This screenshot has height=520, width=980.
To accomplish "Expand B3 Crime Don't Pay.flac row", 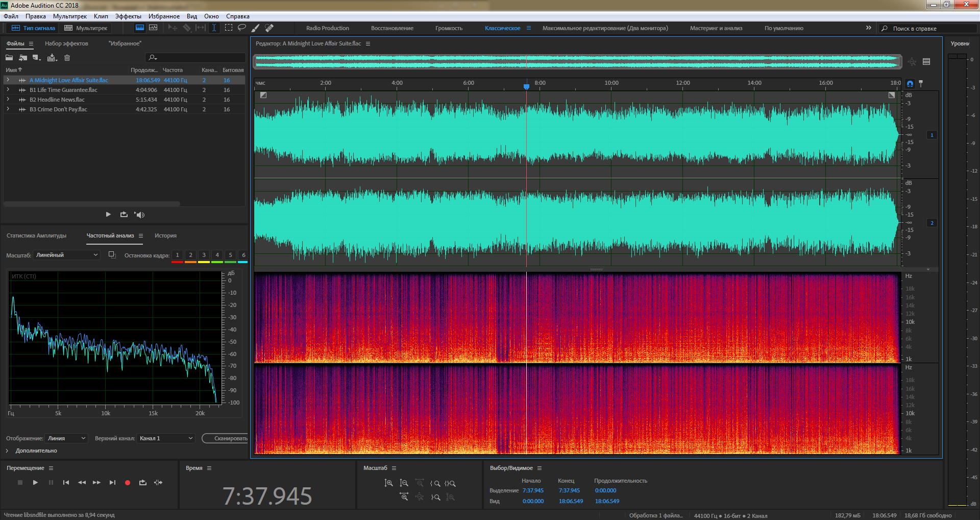I will click(x=8, y=109).
